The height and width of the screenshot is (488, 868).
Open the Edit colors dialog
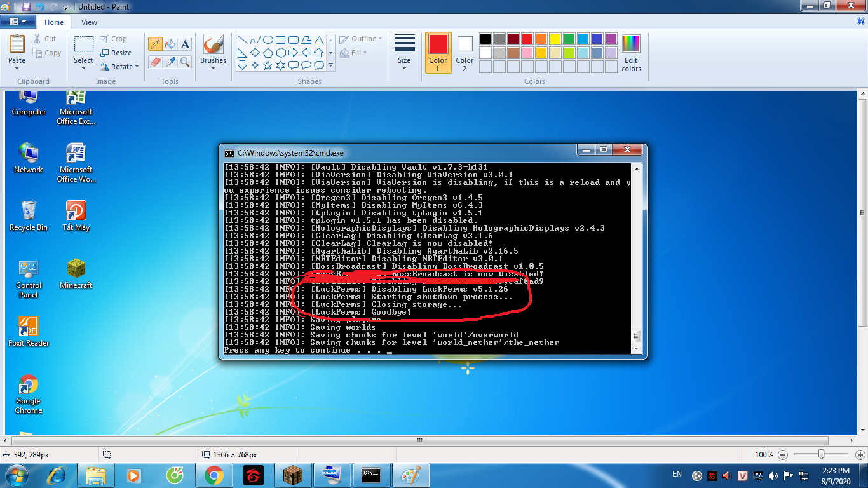pos(631,52)
